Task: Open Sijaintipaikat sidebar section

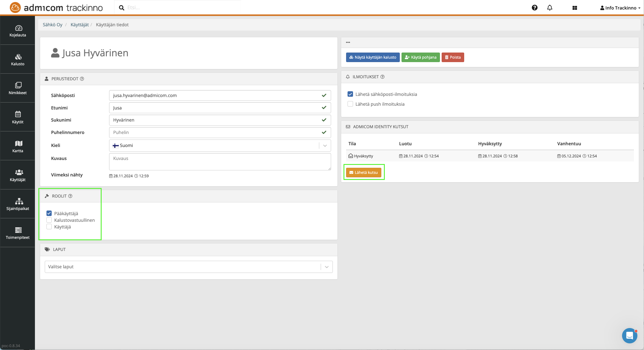Action: [x=18, y=204]
